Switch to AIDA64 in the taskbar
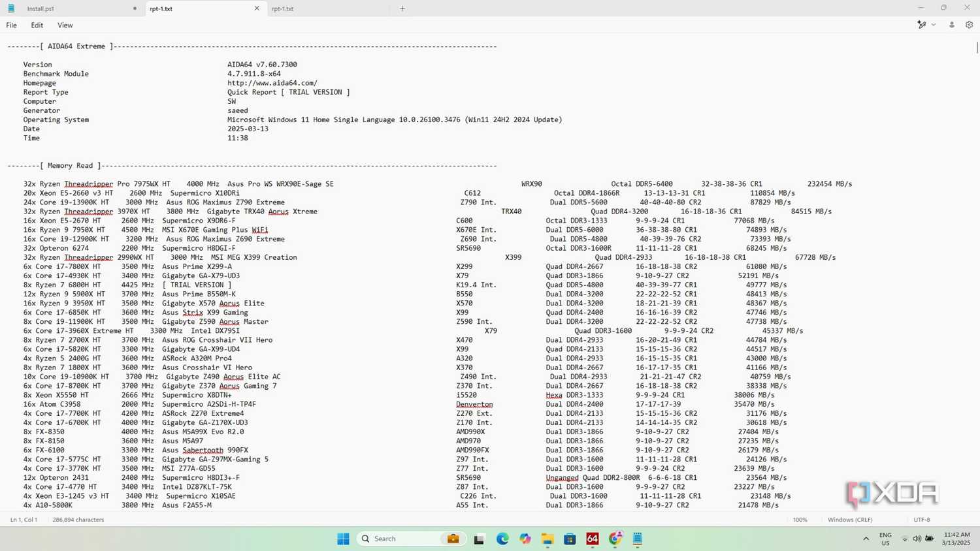Image resolution: width=980 pixels, height=551 pixels. (x=593, y=539)
